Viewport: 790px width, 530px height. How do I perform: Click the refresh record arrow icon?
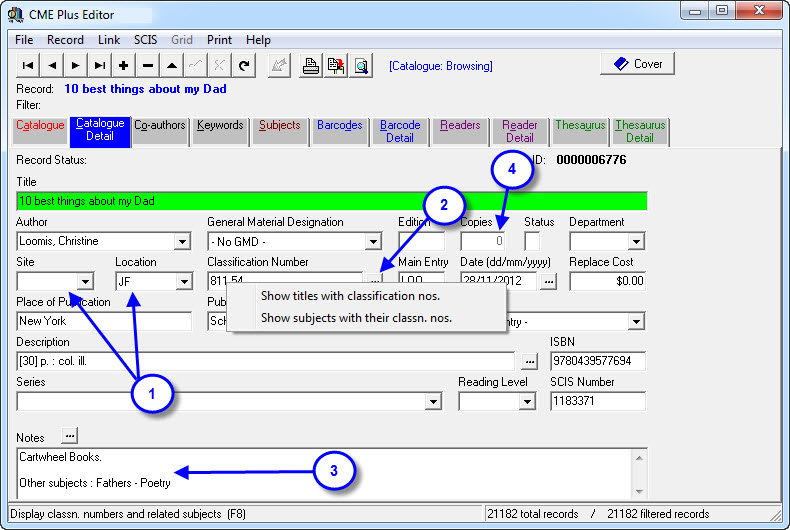(244, 66)
